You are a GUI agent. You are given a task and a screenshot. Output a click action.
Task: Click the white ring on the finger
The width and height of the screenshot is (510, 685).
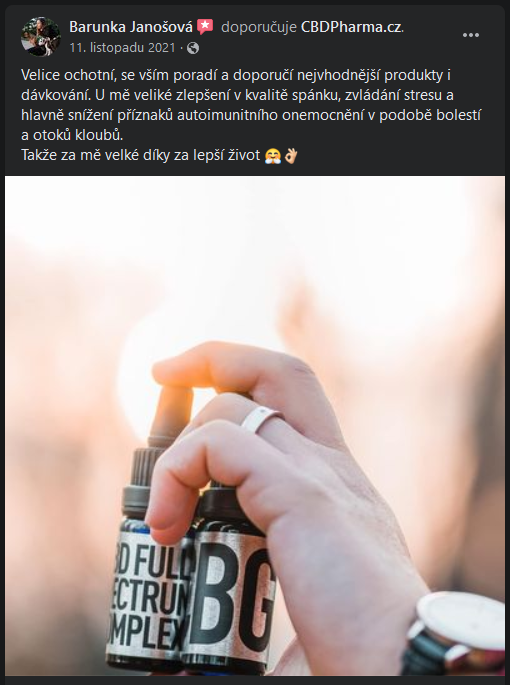261,419
